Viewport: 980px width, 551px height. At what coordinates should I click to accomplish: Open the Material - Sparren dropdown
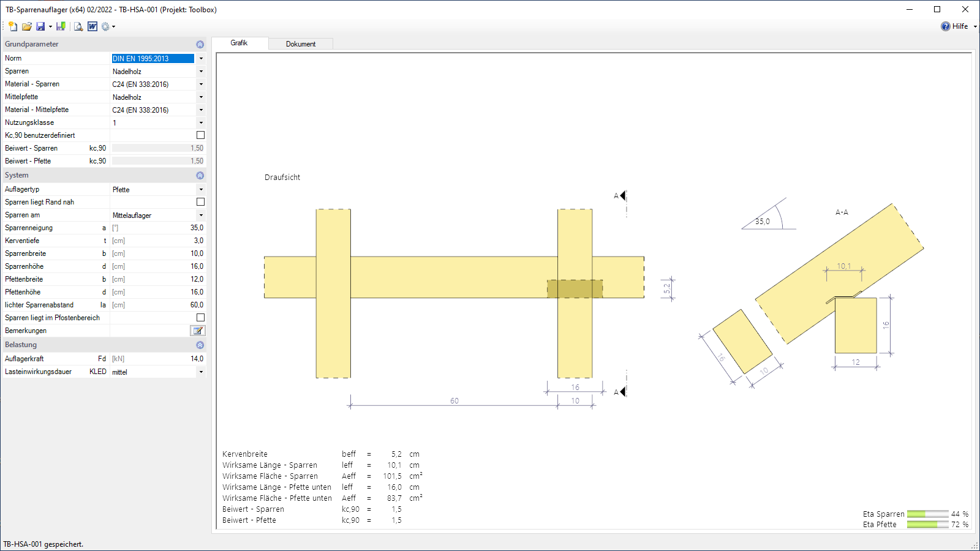pos(201,84)
